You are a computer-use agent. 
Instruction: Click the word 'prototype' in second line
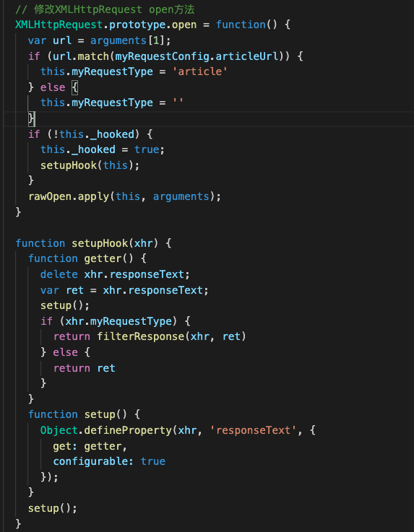[x=137, y=25]
